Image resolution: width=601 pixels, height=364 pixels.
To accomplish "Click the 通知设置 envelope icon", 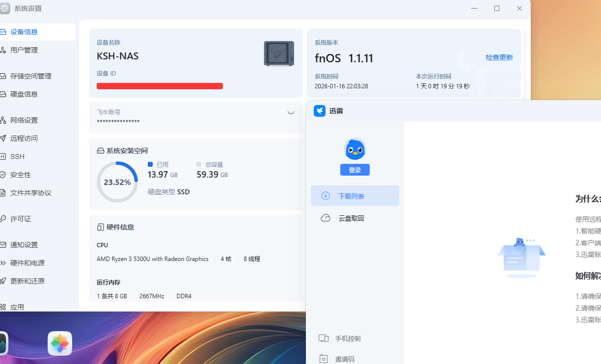I will pyautogui.click(x=2, y=245).
